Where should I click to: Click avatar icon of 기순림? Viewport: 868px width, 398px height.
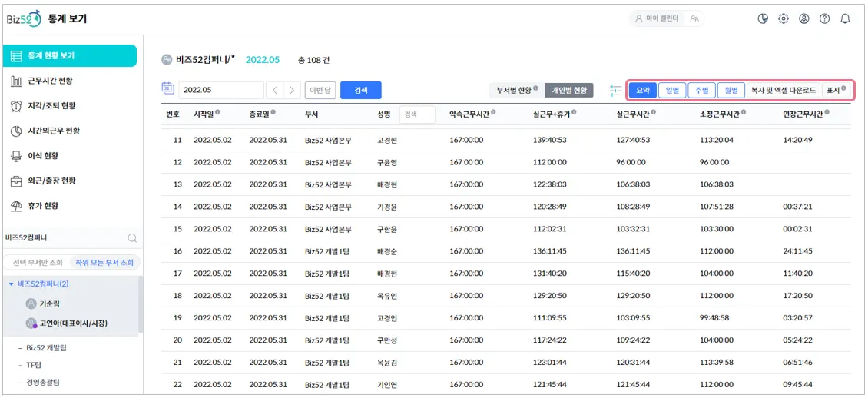[x=31, y=303]
